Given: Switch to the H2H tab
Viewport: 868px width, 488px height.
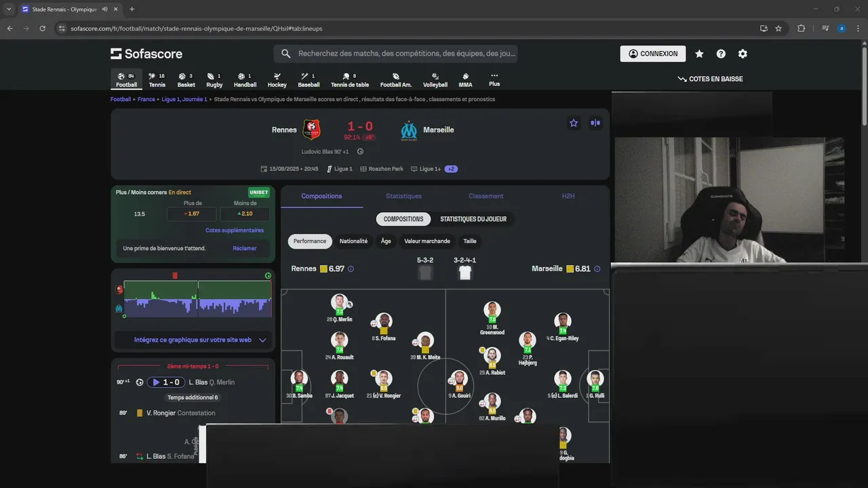Looking at the screenshot, I should tap(568, 196).
